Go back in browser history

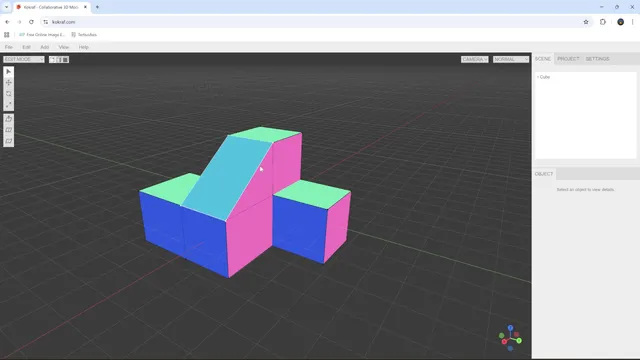pyautogui.click(x=7, y=22)
